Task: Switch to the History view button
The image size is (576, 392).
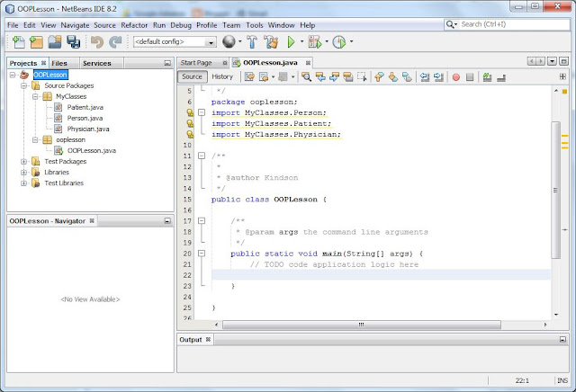Action: tap(222, 76)
